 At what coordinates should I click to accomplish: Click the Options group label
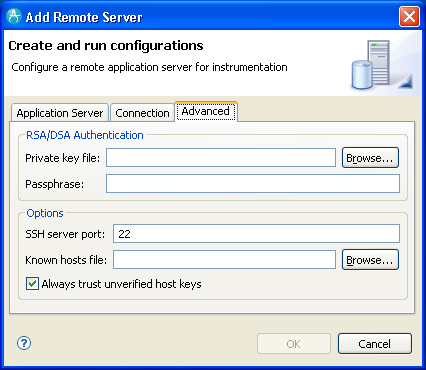click(45, 213)
